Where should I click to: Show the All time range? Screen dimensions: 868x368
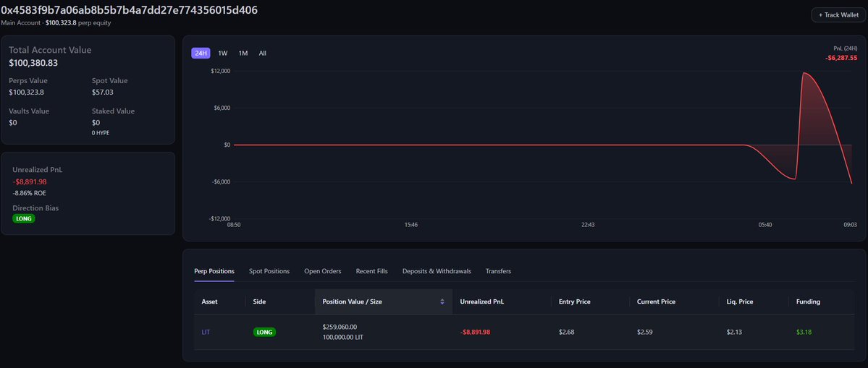[262, 53]
